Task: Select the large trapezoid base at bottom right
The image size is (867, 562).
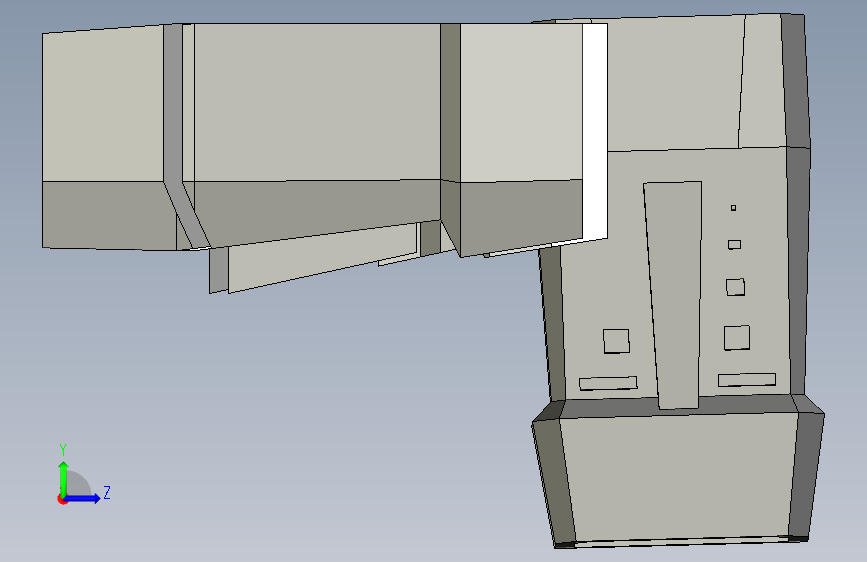Action: coord(681,477)
